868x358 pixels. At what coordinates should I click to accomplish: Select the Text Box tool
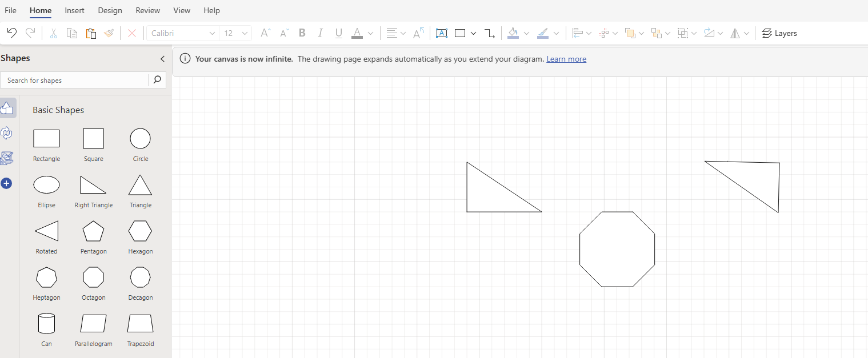coord(441,33)
